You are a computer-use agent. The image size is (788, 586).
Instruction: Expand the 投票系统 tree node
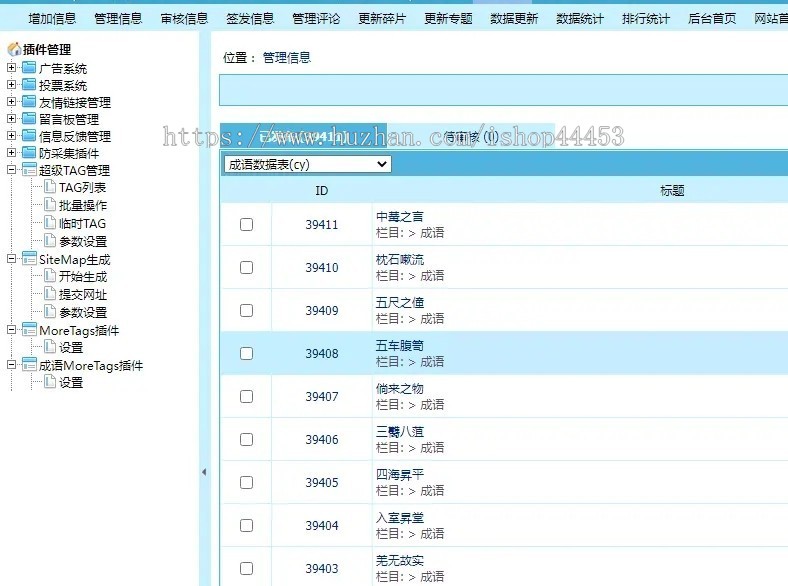point(11,84)
